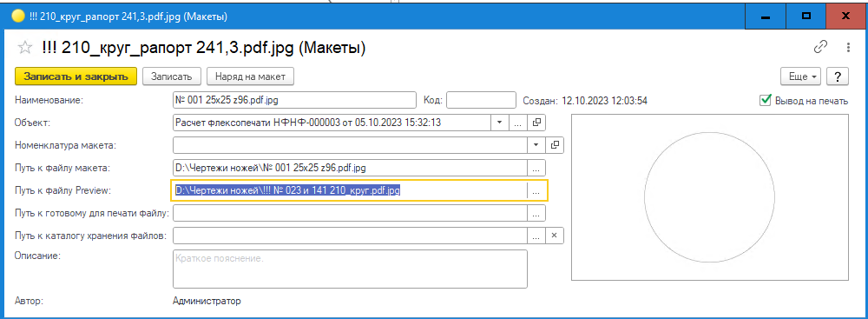Click the Номенклатура макета input field
Image resolution: width=868 pixels, height=319 pixels.
(351, 145)
